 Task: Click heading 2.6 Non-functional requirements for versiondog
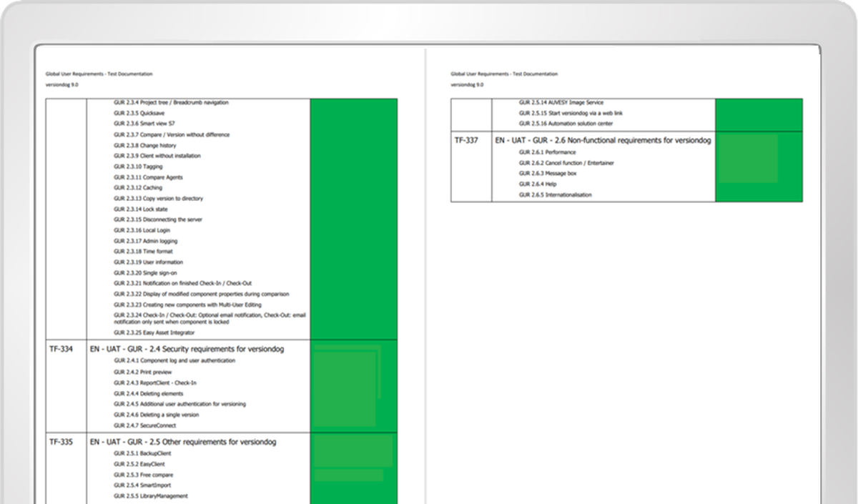click(x=603, y=141)
